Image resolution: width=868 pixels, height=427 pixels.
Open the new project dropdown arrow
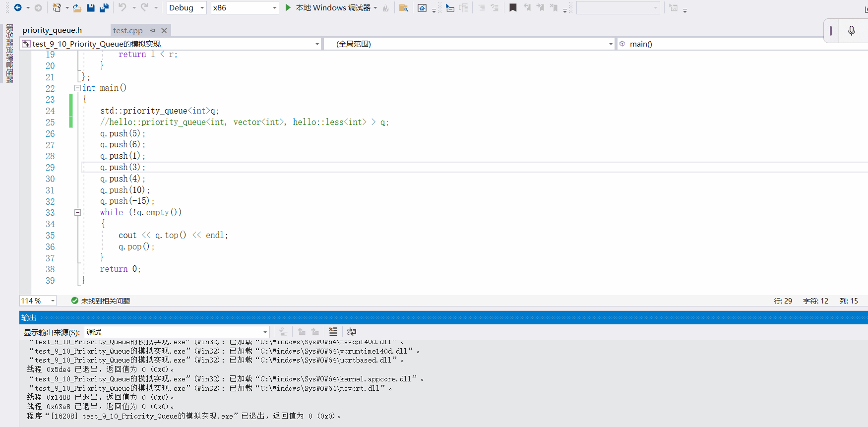point(67,7)
